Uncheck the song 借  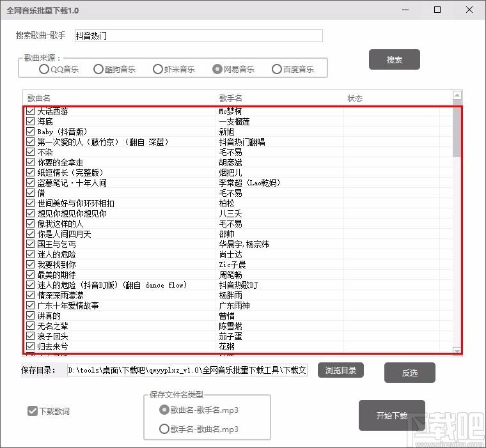click(31, 193)
